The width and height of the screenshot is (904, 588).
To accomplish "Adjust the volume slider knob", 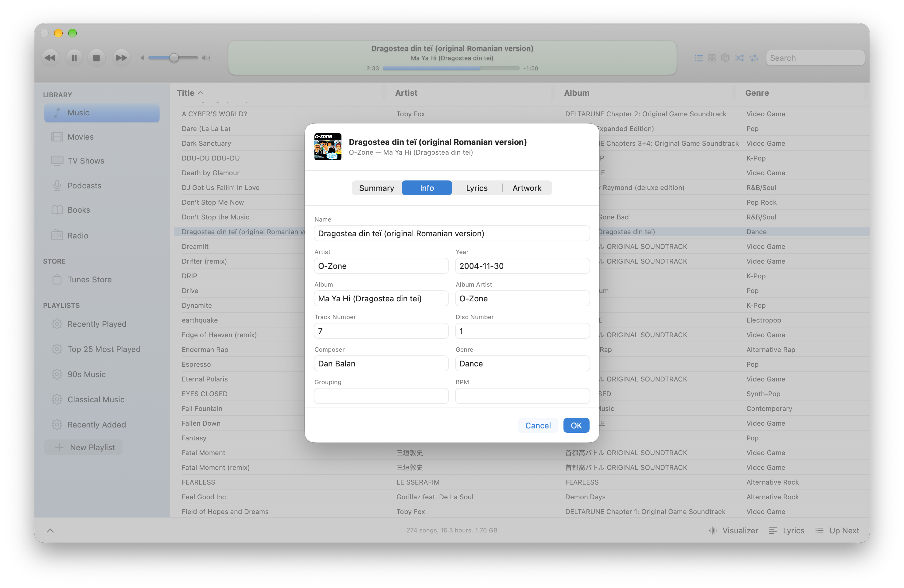I will 174,58.
